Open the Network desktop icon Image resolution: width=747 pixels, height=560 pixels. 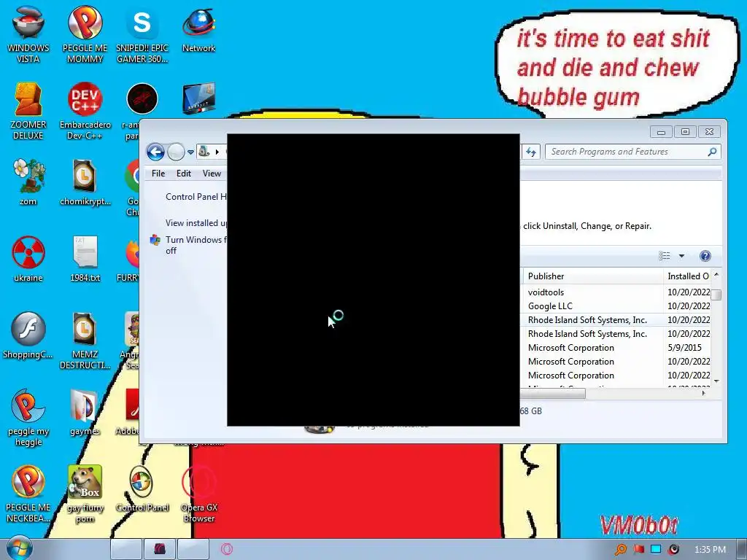pos(198,28)
